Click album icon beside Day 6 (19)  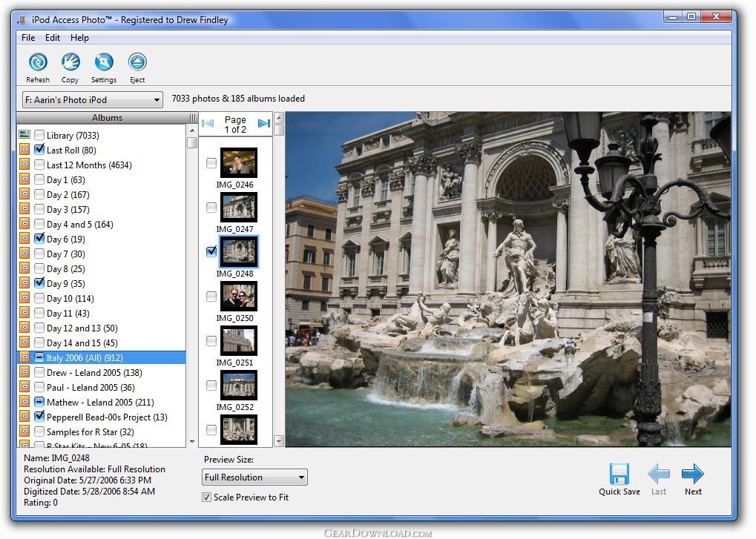click(x=24, y=239)
